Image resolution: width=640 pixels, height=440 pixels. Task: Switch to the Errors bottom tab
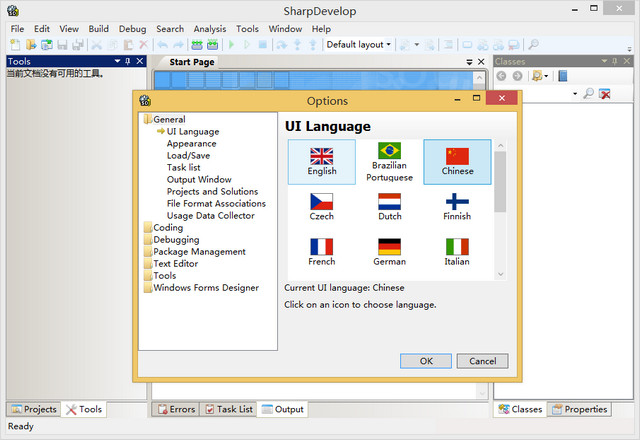[176, 409]
